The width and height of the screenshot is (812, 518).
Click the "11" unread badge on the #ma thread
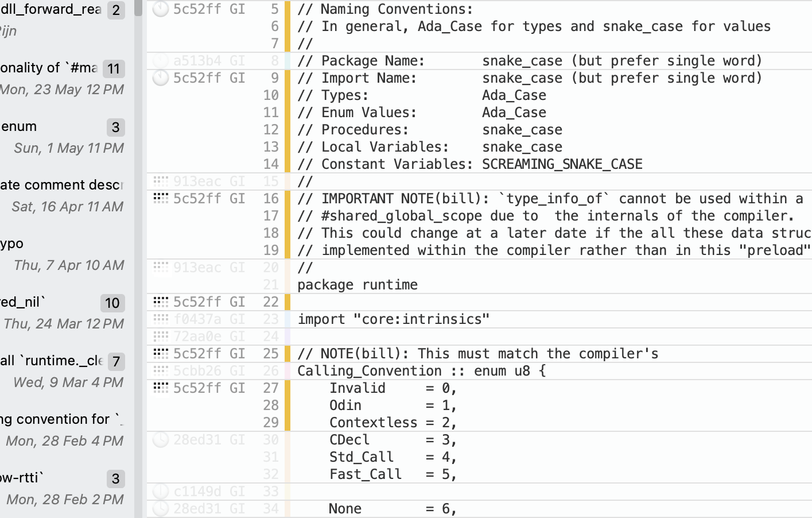(114, 68)
